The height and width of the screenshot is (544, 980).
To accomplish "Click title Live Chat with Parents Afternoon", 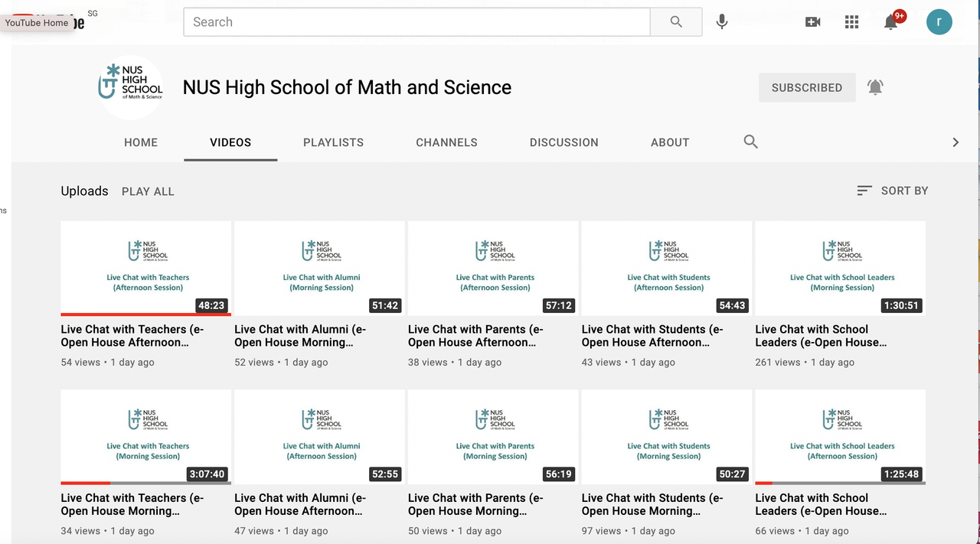I will point(475,336).
